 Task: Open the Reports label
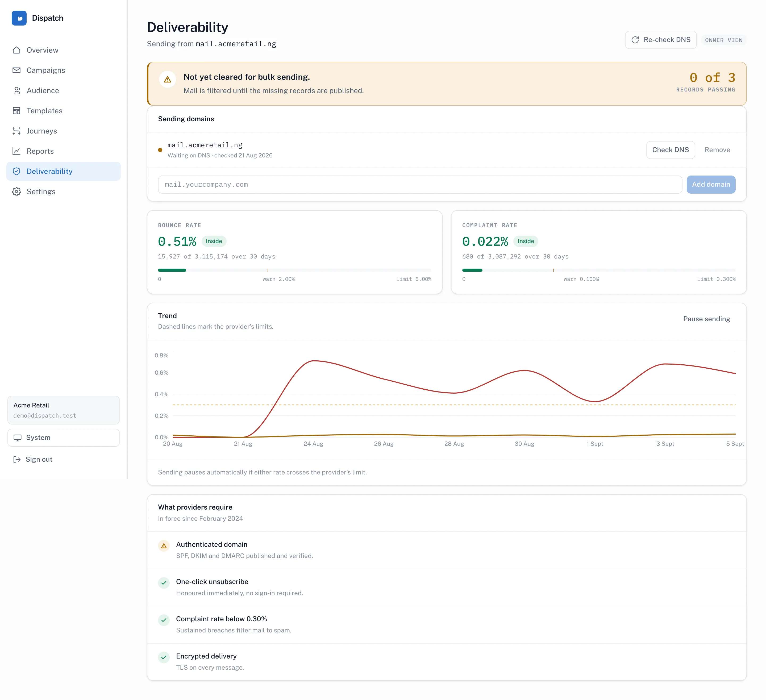click(x=40, y=151)
